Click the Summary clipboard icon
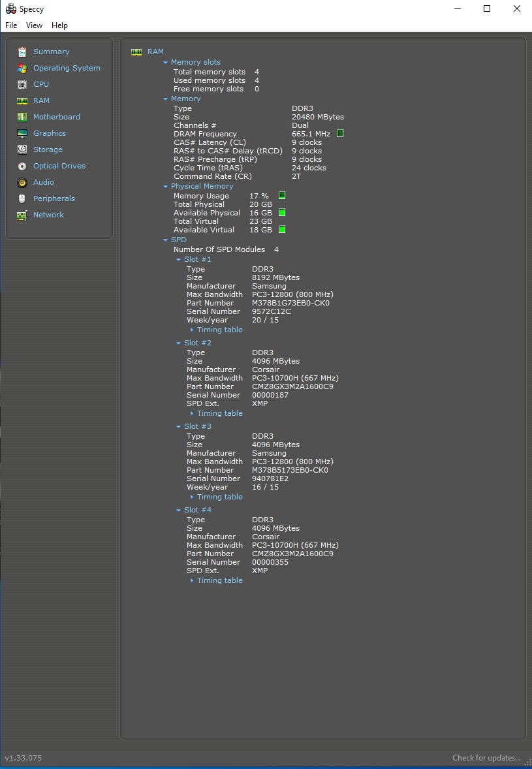 pyautogui.click(x=22, y=52)
